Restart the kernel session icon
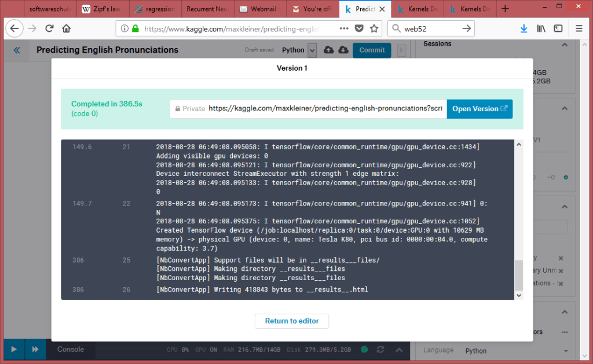The width and height of the screenshot is (593, 364). (x=380, y=350)
